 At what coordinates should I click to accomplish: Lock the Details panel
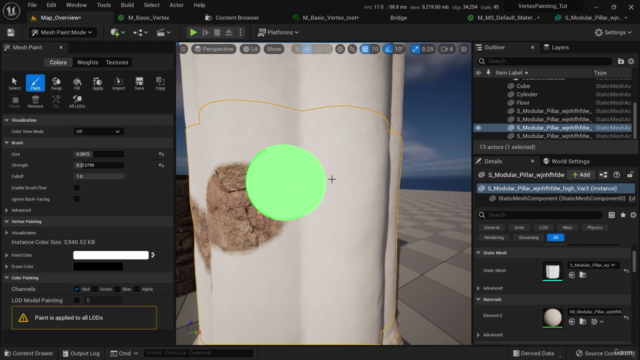(x=630, y=175)
